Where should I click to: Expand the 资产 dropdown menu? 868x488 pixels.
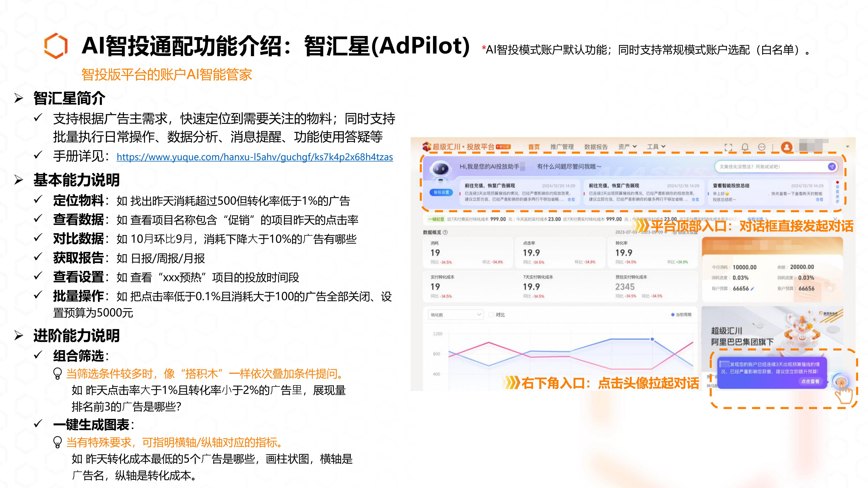(x=627, y=147)
